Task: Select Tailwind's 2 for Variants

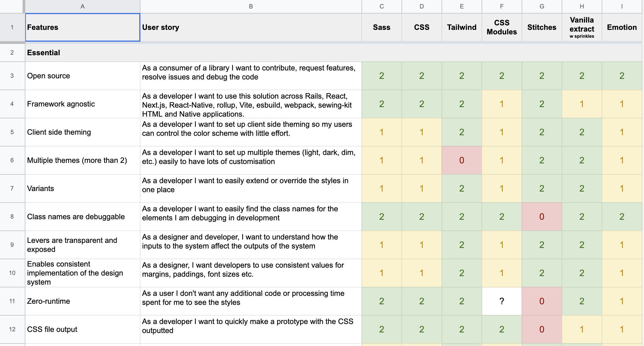Action: tap(462, 188)
